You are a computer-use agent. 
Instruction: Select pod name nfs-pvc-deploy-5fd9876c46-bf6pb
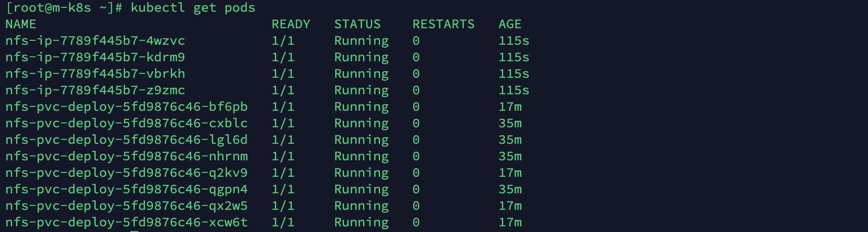pyautogui.click(x=127, y=107)
